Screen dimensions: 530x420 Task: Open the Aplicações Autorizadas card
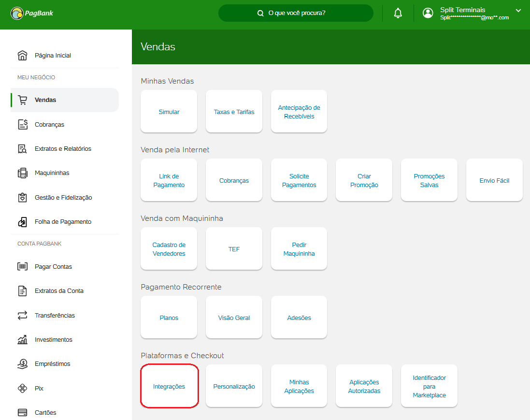[x=364, y=386]
